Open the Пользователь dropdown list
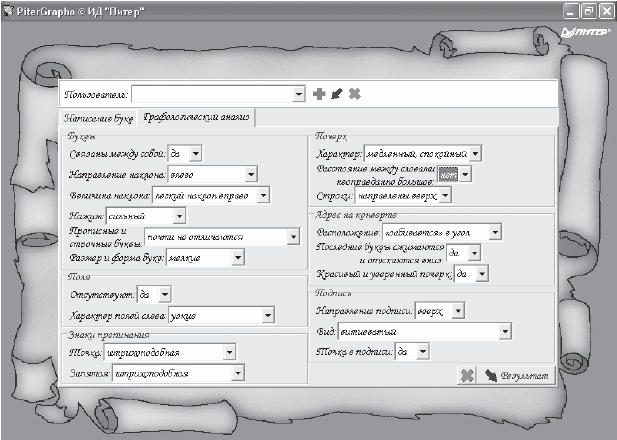 tap(298, 94)
